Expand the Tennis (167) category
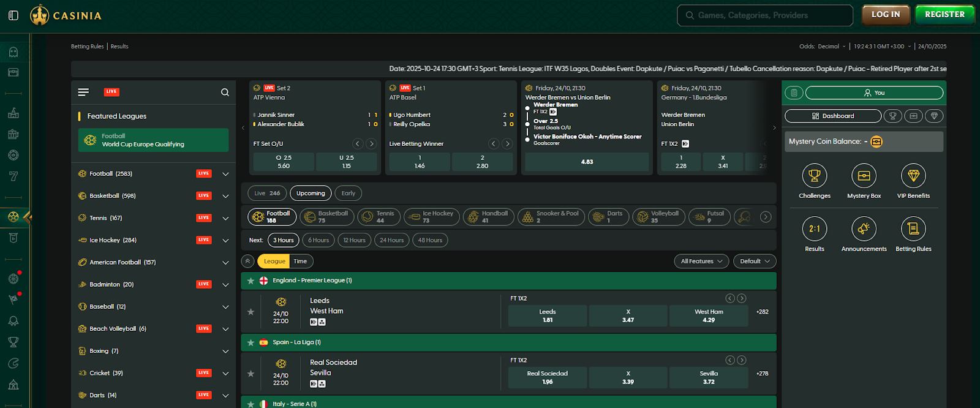 (x=225, y=218)
